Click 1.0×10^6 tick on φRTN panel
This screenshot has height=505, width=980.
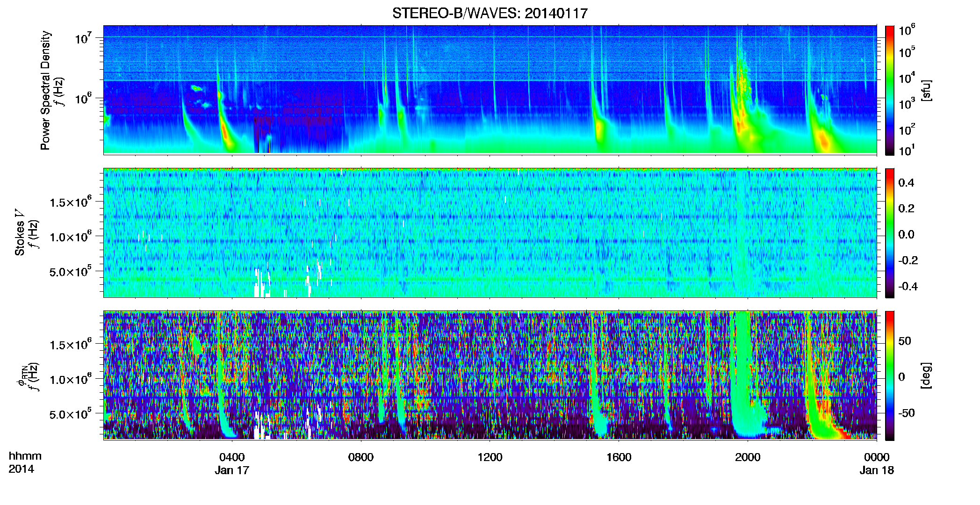coord(71,379)
